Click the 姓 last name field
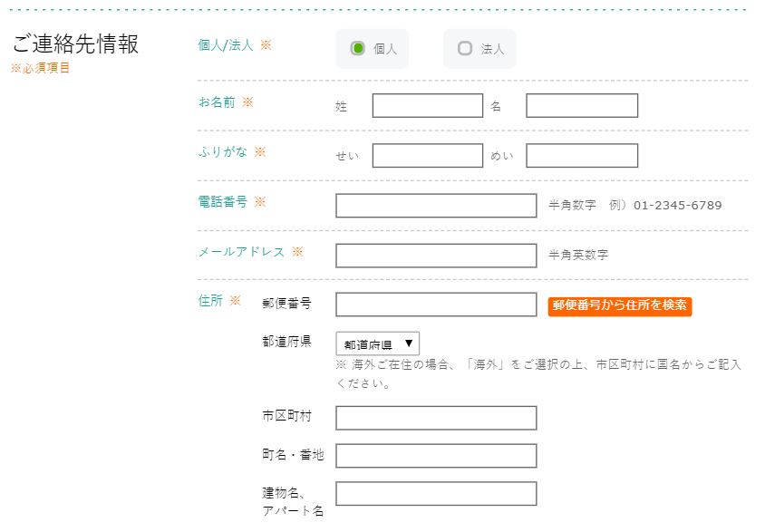 point(428,106)
